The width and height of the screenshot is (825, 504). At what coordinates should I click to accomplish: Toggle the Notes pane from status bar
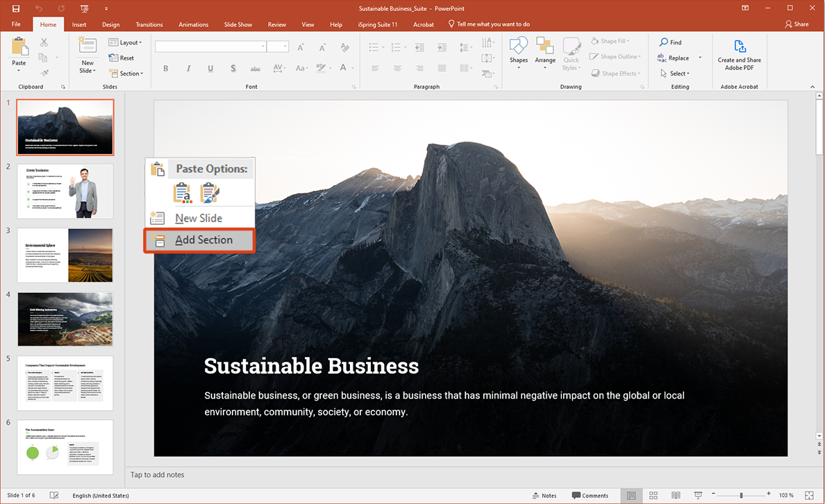click(x=544, y=495)
